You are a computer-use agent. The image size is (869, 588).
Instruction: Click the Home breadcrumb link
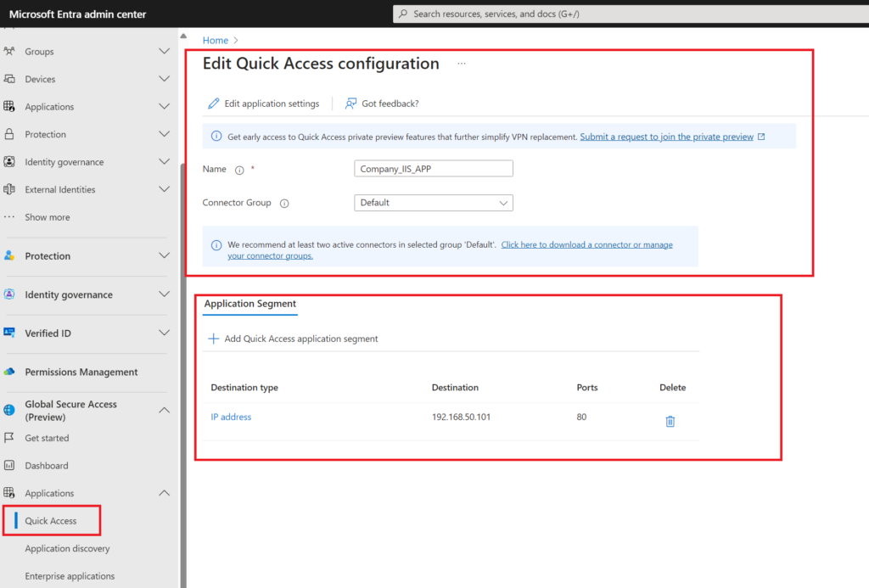click(215, 40)
